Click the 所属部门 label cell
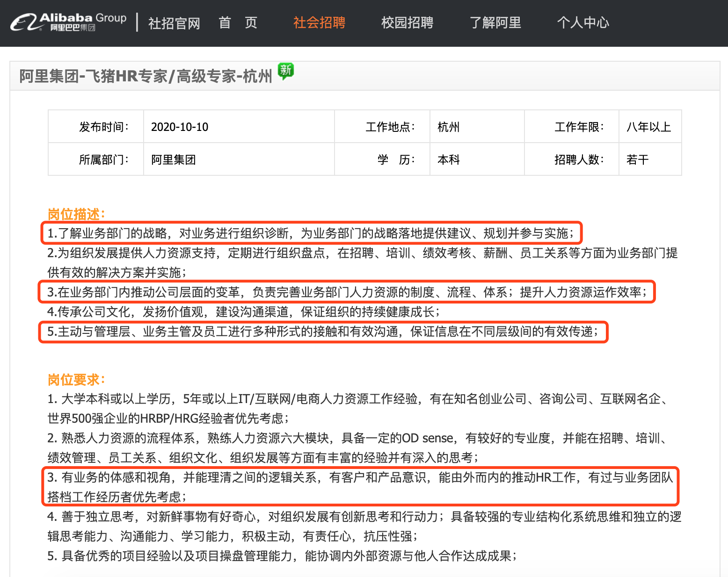The width and height of the screenshot is (728, 577). point(96,159)
